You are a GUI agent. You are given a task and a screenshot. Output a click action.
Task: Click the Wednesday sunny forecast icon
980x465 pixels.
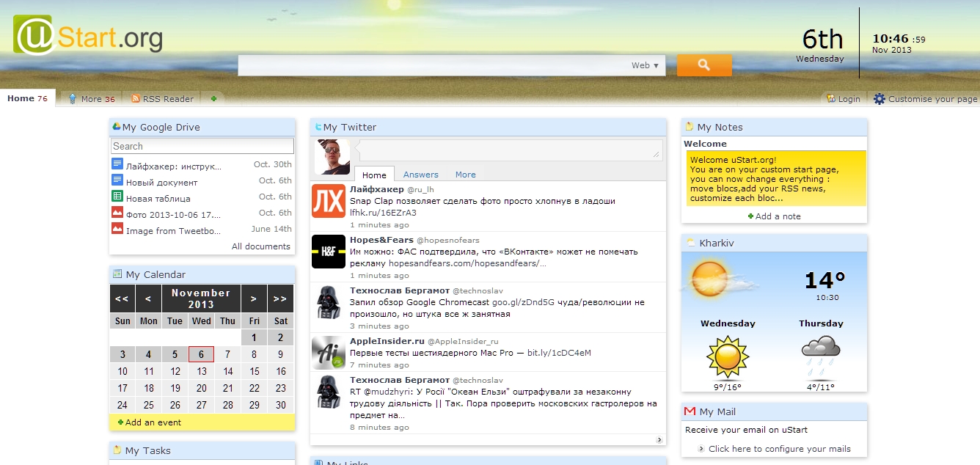(727, 356)
